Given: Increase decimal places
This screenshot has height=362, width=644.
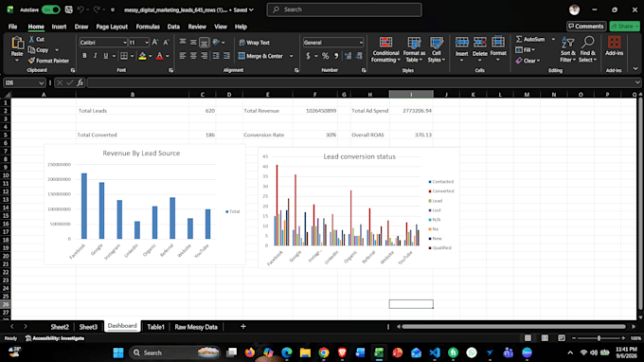Looking at the screenshot, I should (349, 56).
